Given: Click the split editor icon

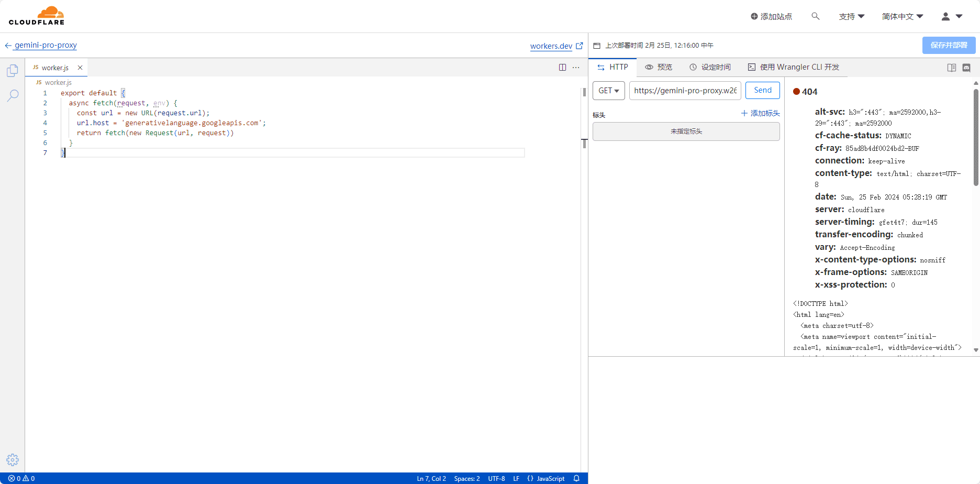Looking at the screenshot, I should pyautogui.click(x=562, y=68).
